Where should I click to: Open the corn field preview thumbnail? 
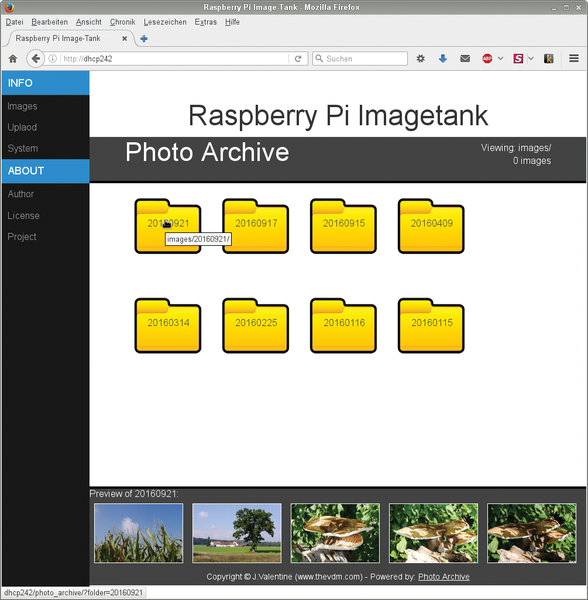point(138,533)
